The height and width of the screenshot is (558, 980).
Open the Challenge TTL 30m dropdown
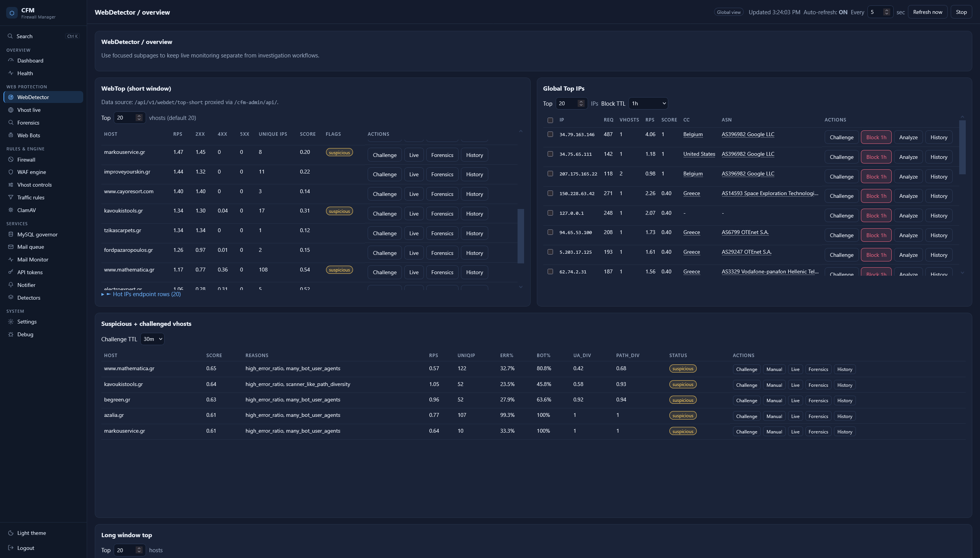152,339
